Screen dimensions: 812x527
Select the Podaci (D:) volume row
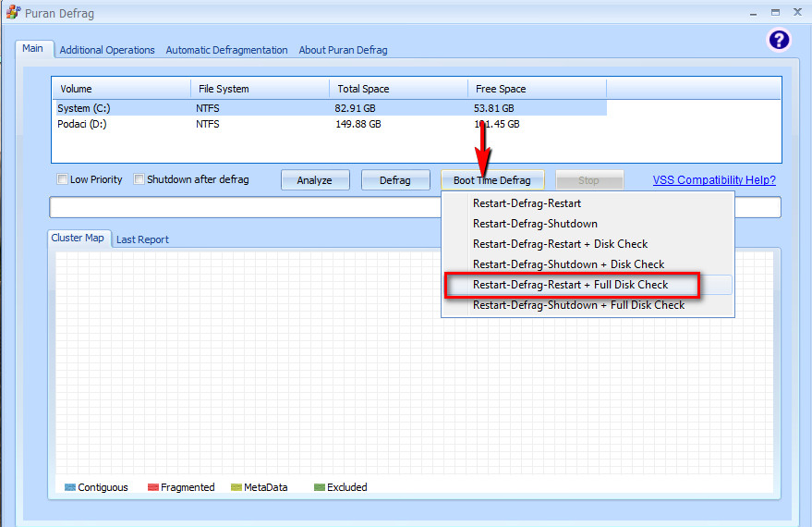pos(330,124)
